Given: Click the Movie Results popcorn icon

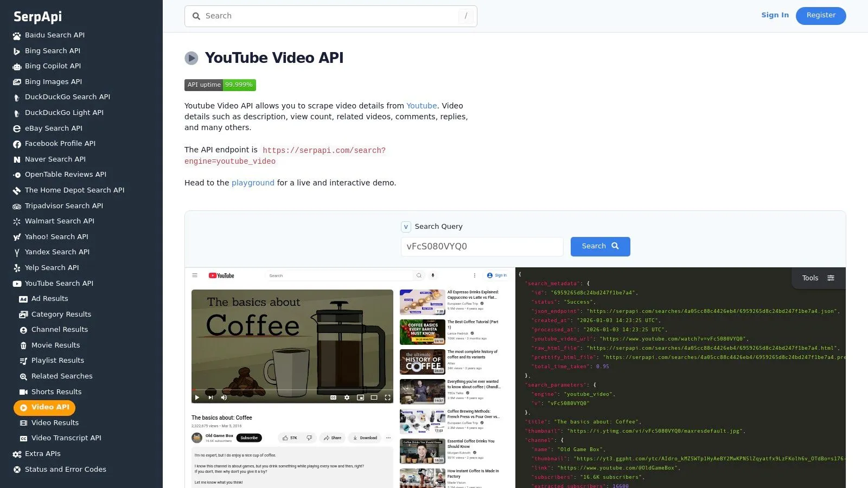Looking at the screenshot, I should point(23,346).
